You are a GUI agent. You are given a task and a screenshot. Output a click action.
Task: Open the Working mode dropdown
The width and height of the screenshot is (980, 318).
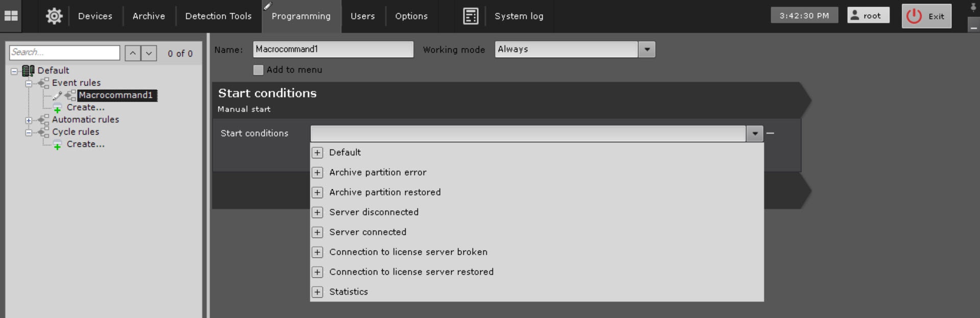(647, 50)
